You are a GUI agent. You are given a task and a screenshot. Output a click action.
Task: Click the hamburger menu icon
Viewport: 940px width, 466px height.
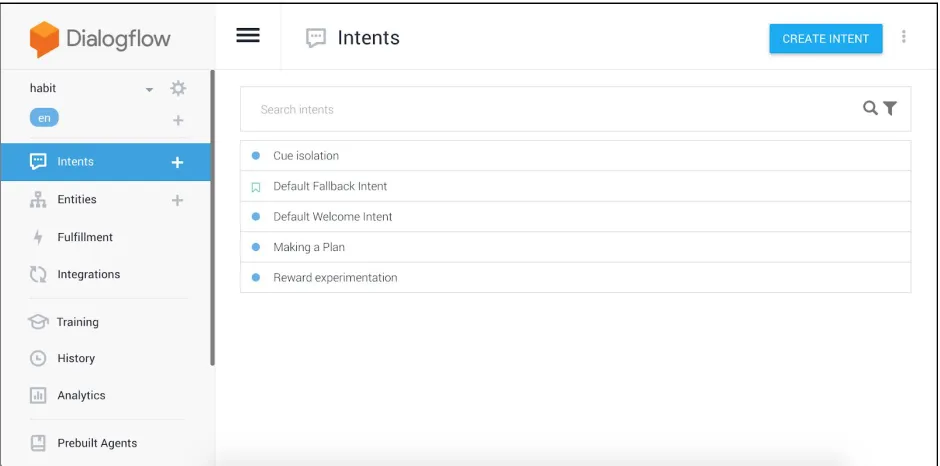point(248,35)
